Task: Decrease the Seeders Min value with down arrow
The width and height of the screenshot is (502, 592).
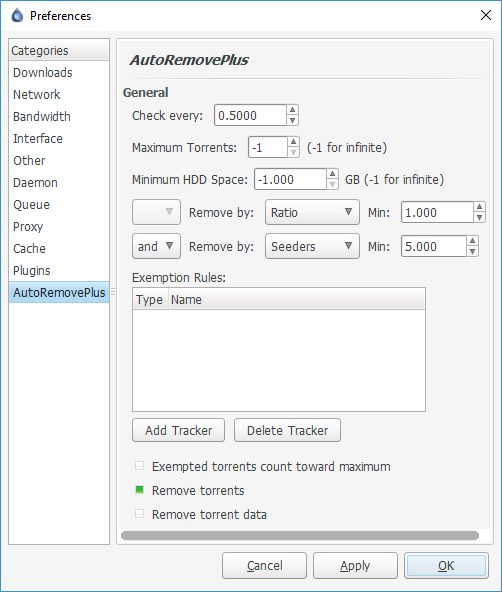Action: click(473, 251)
